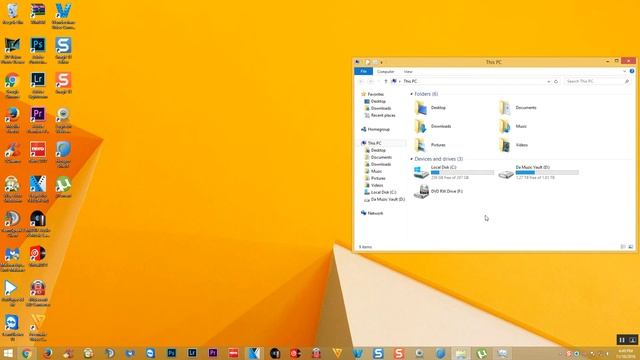Open Firefox from the taskbar

point(47,353)
